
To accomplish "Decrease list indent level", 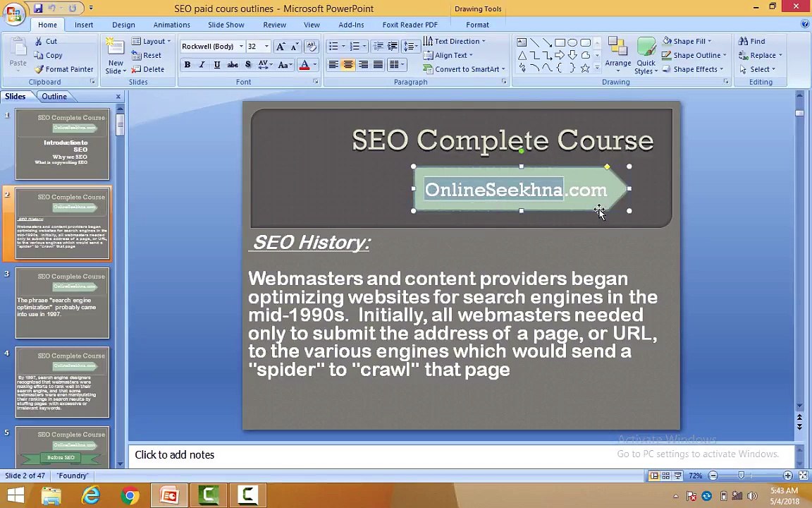I will pyautogui.click(x=378, y=47).
